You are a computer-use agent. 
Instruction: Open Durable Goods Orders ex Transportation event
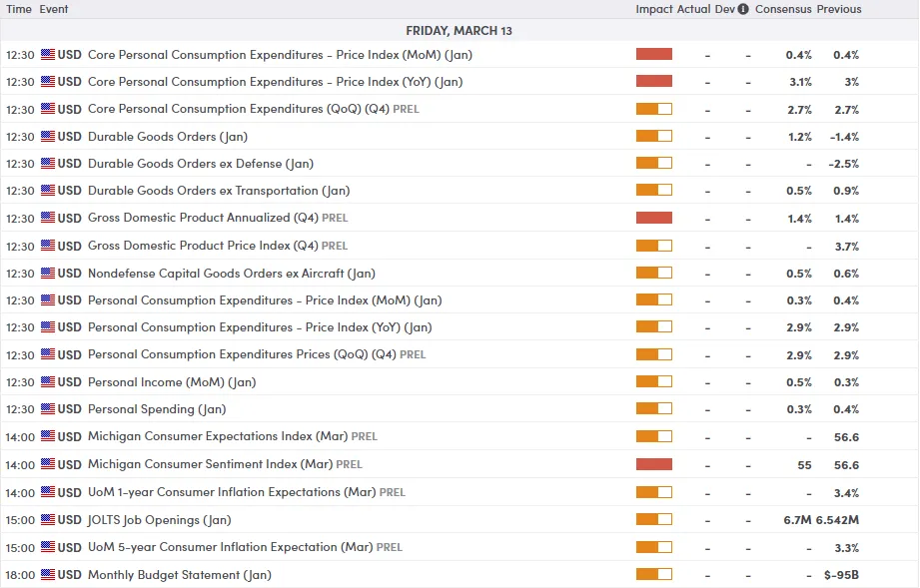tap(218, 191)
